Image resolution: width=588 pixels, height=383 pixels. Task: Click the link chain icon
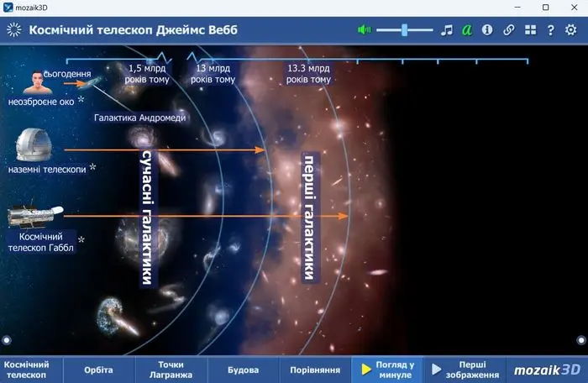click(508, 29)
